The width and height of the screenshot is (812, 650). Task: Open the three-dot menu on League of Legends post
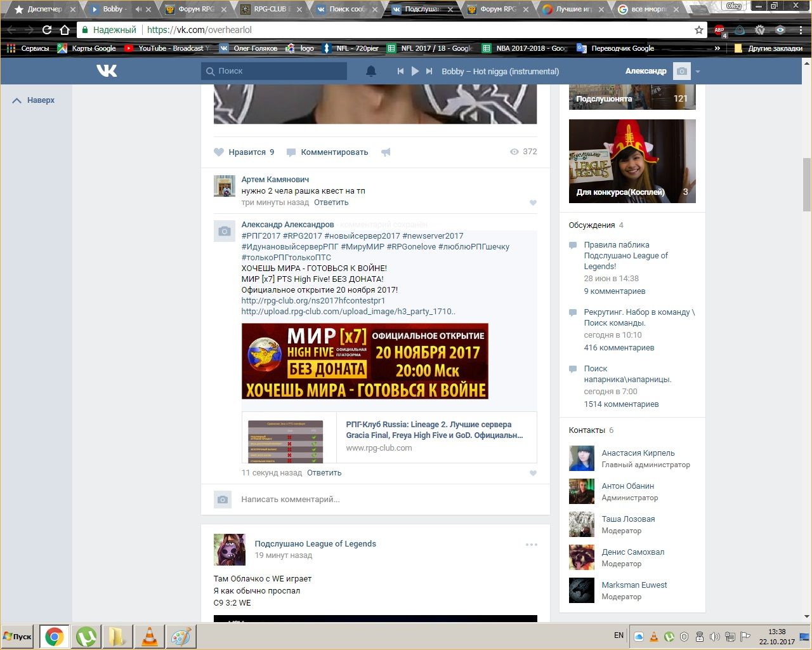click(531, 545)
